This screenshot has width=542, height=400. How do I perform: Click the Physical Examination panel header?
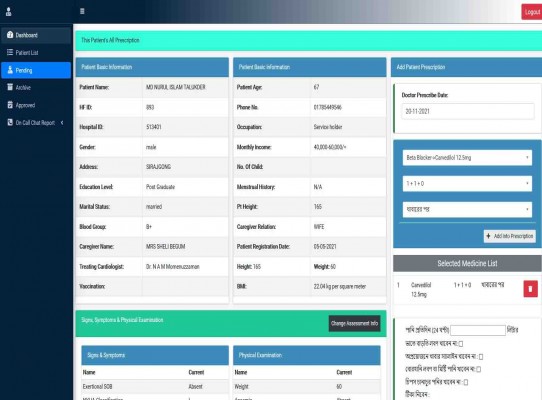pyautogui.click(x=307, y=355)
